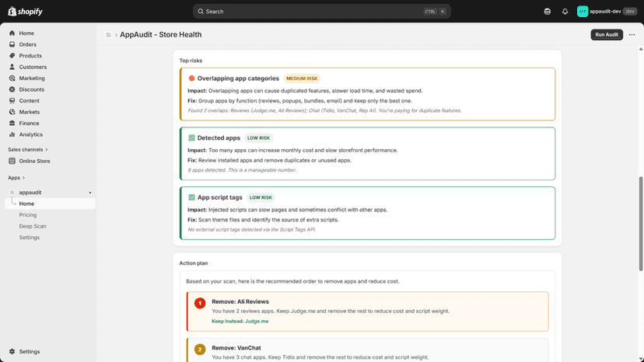Open the Finance bank icon
The height and width of the screenshot is (362, 644).
(12, 124)
